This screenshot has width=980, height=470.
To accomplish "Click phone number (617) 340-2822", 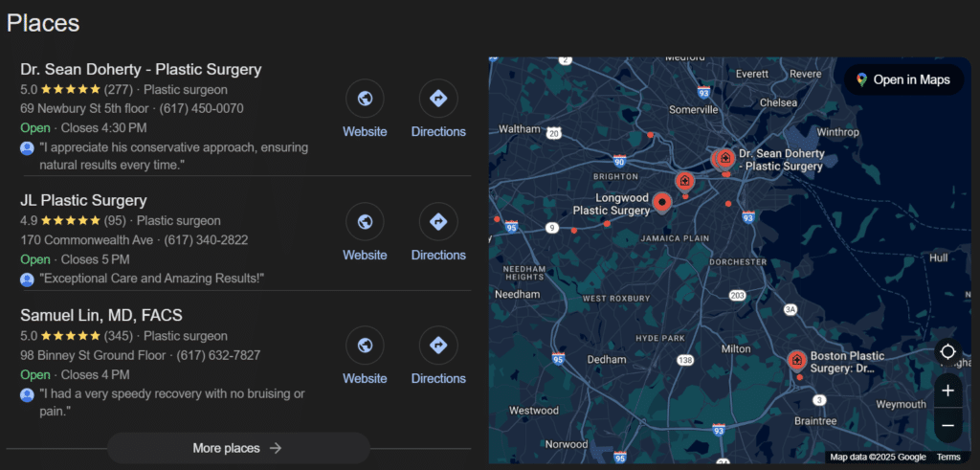I will [x=206, y=240].
